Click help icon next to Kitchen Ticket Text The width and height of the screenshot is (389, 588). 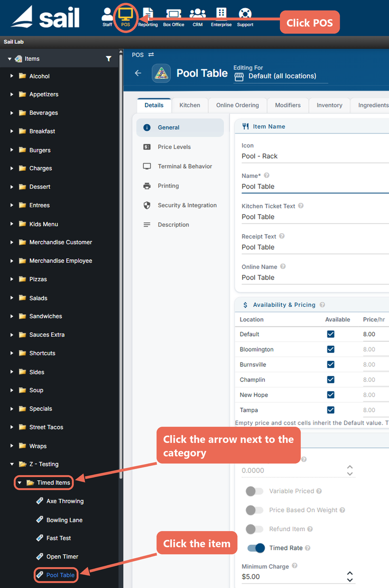pyautogui.click(x=301, y=206)
